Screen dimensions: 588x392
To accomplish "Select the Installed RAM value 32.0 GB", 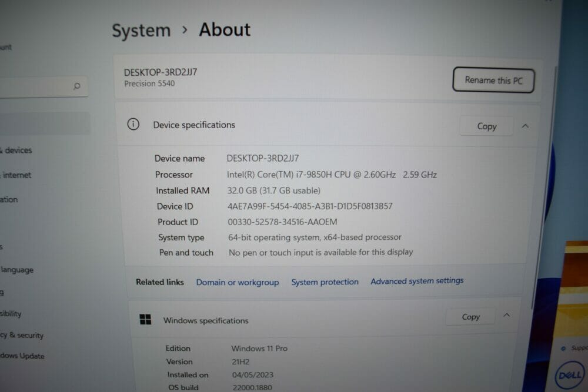I will tap(274, 190).
